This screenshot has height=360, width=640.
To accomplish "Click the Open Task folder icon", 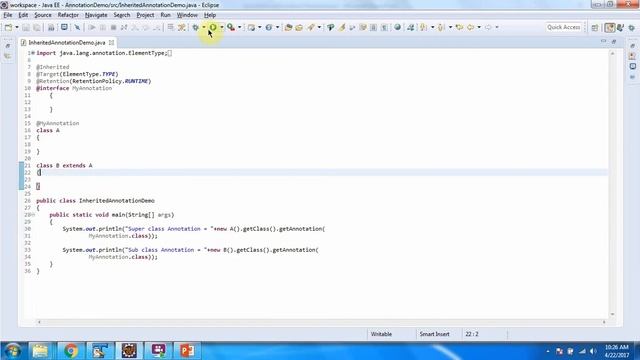I will (x=299, y=27).
